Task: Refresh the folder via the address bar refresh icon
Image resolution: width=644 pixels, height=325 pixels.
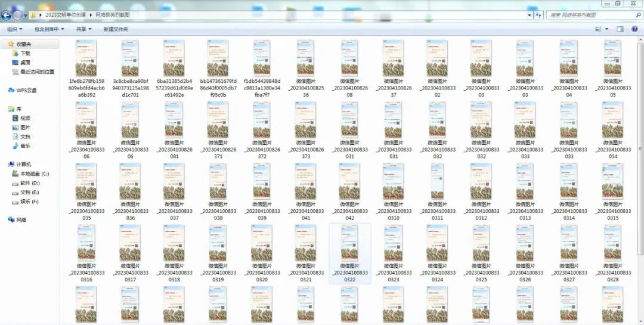Action: point(539,15)
